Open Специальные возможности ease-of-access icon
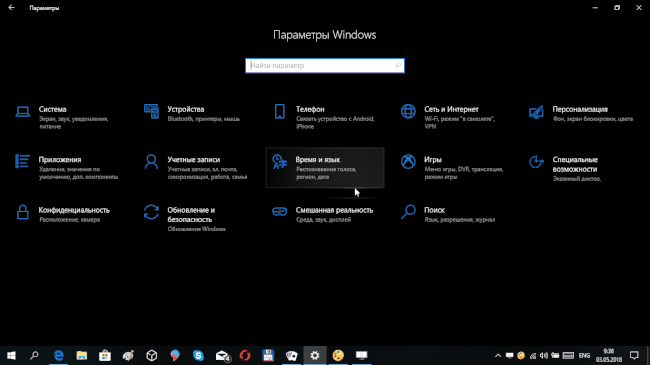Screen dimensions: 650x365 536,162
